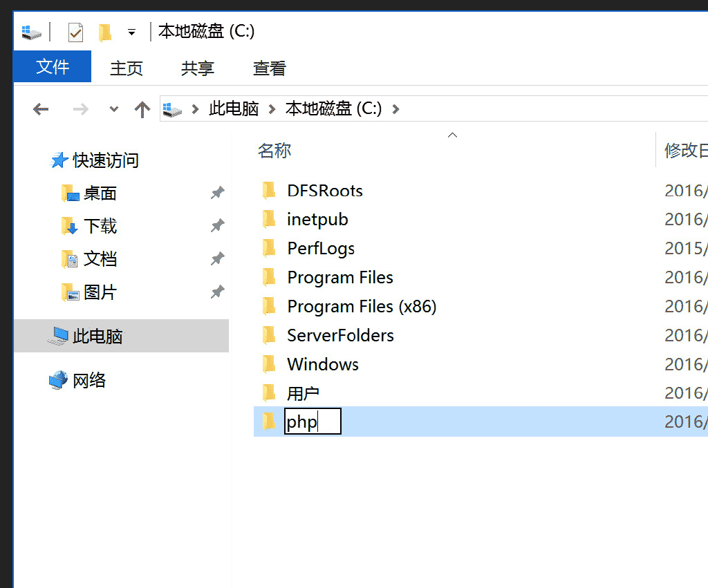Click the pin icon next to 桌面
708x588 pixels.
[x=218, y=193]
